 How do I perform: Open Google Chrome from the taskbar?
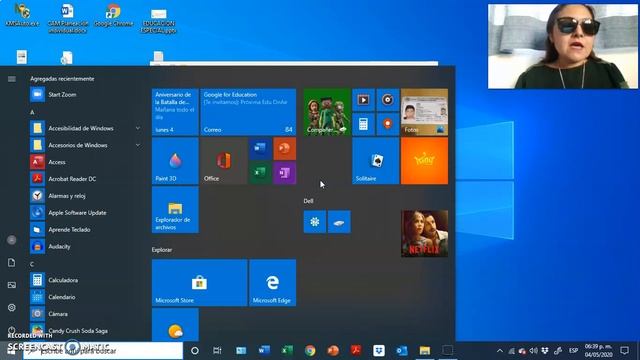(x=310, y=351)
